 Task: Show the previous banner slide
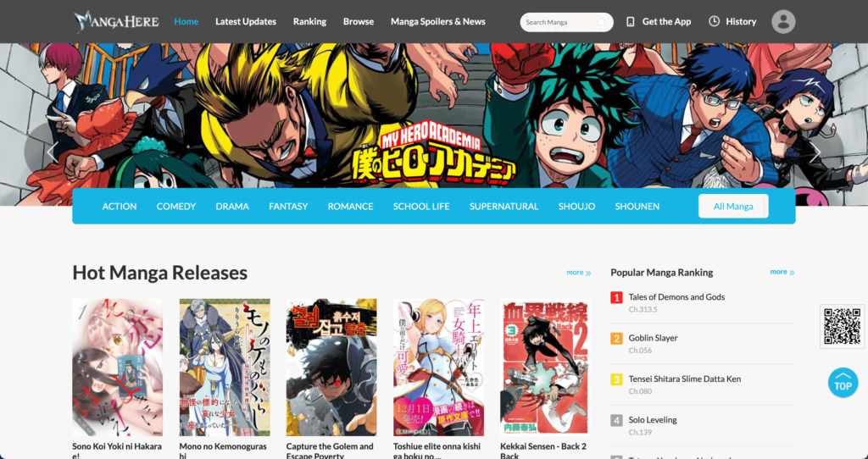pyautogui.click(x=53, y=152)
